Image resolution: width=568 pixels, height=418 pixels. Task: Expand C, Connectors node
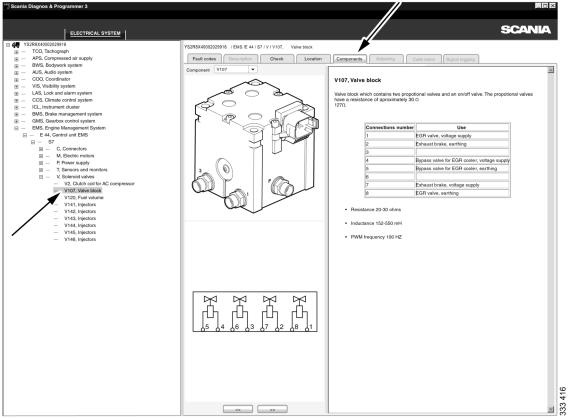point(41,149)
